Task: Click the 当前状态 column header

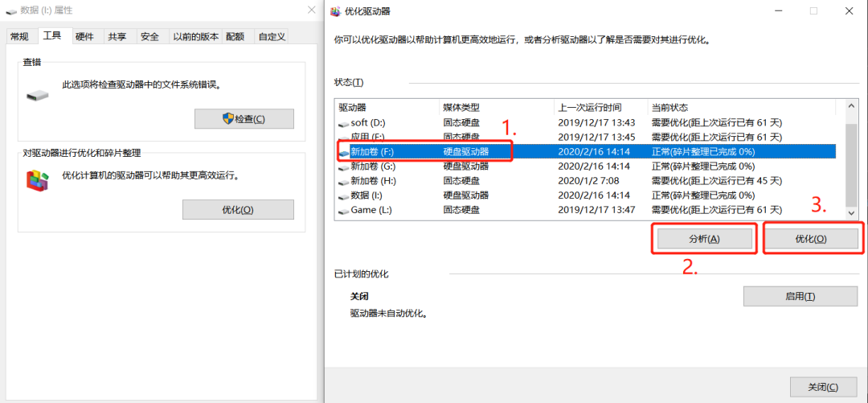Action: [742, 107]
